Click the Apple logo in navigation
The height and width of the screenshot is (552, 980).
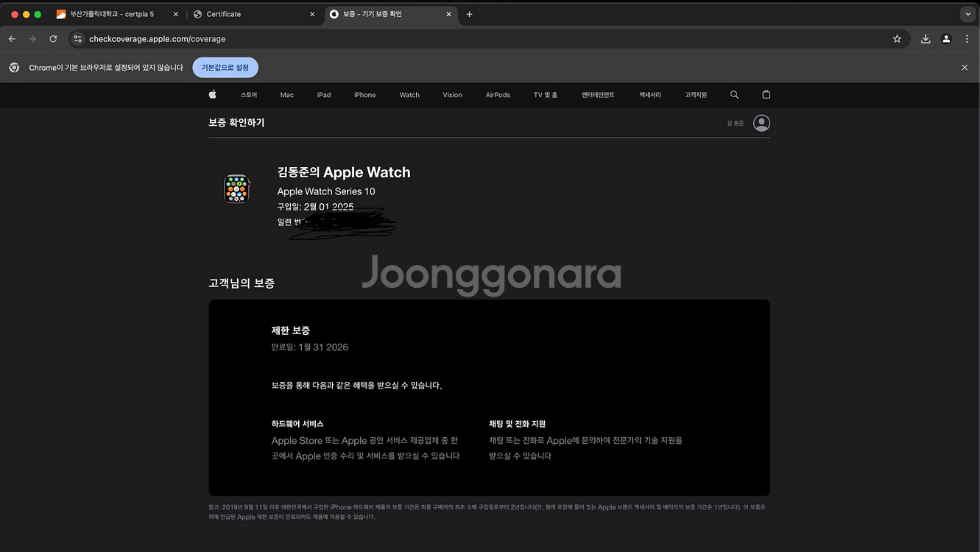coord(212,94)
